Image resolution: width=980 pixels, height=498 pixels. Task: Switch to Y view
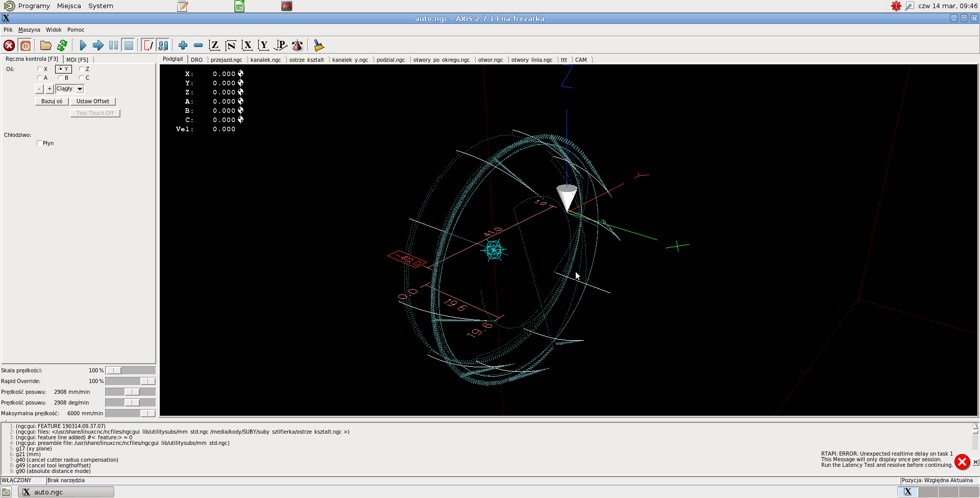(x=263, y=45)
